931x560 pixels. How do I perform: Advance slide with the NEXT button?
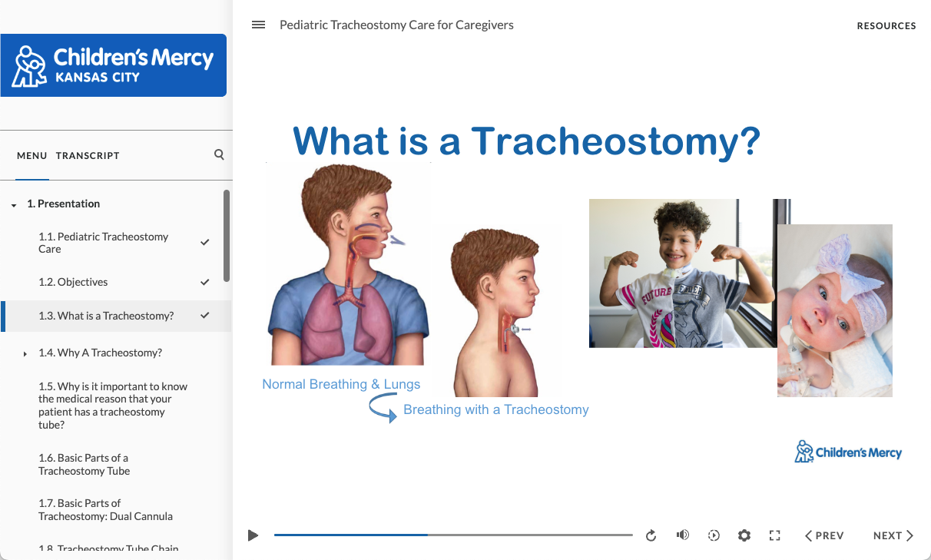click(x=892, y=535)
